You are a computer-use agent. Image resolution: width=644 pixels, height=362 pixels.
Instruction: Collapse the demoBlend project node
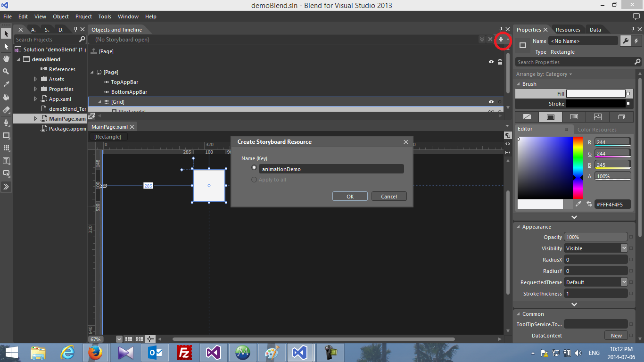pyautogui.click(x=19, y=59)
